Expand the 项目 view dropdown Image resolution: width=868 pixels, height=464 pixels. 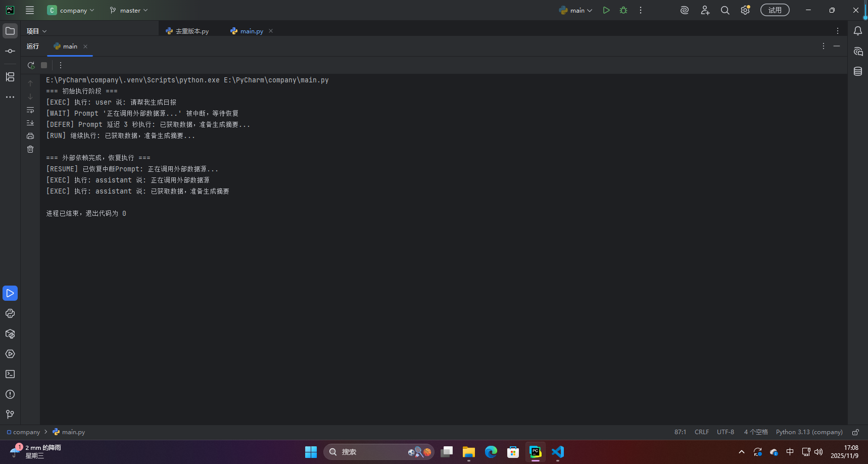coord(37,31)
